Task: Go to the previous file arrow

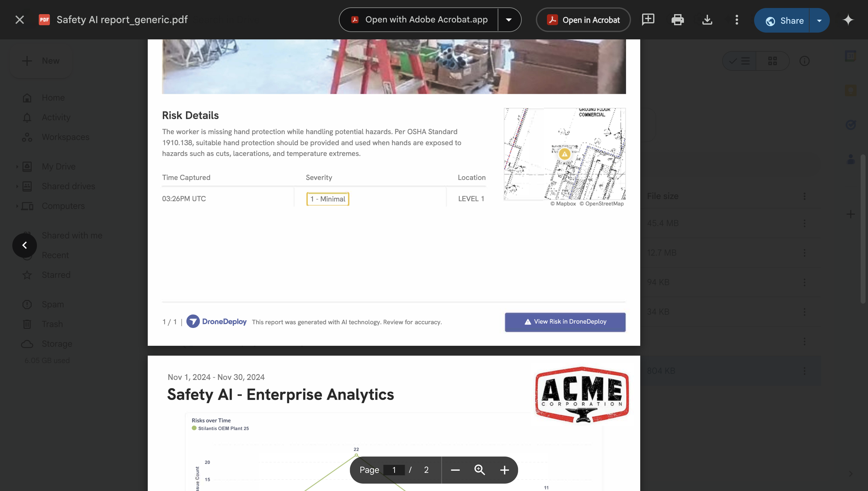Action: click(x=25, y=245)
